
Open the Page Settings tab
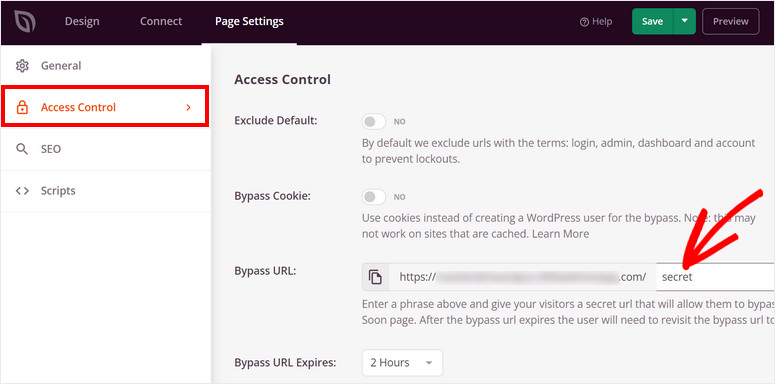(x=249, y=21)
